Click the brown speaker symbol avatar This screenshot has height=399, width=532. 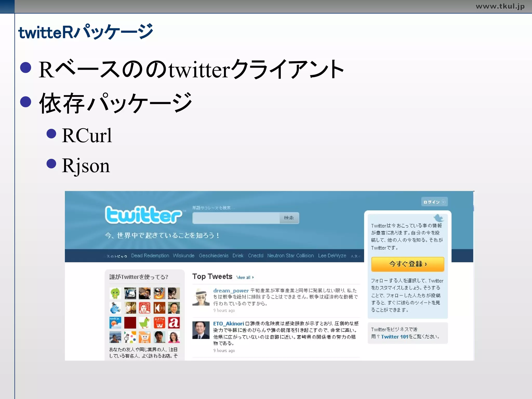pos(159,308)
